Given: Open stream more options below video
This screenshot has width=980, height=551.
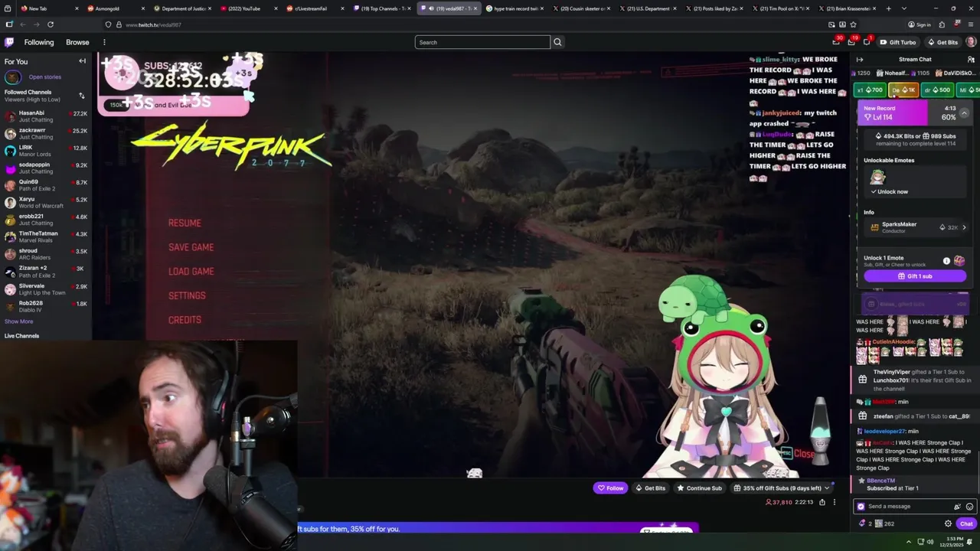Looking at the screenshot, I should click(x=835, y=502).
